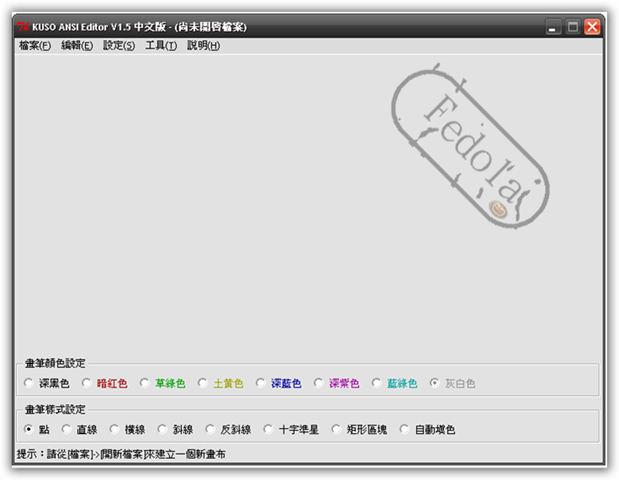Open the 檔案(F) menu
619x480 pixels.
(x=34, y=46)
